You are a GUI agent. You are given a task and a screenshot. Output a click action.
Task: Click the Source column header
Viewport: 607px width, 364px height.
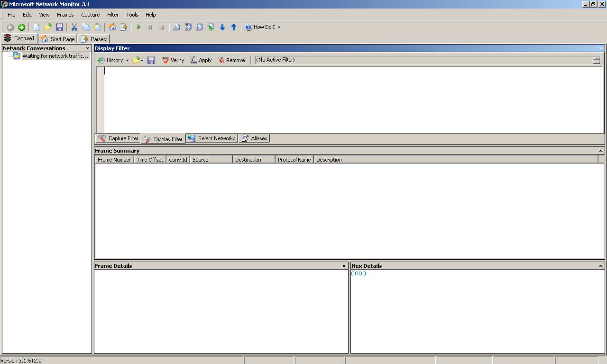[x=211, y=160]
